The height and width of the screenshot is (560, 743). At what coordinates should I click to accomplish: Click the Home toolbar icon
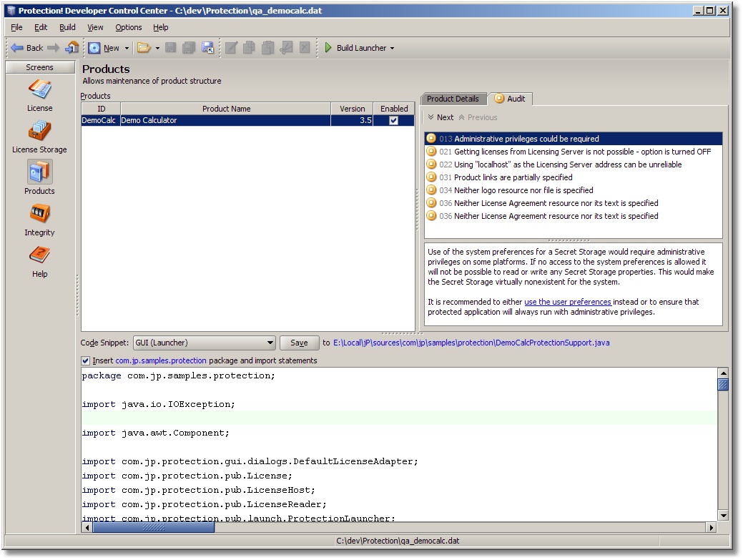click(72, 48)
